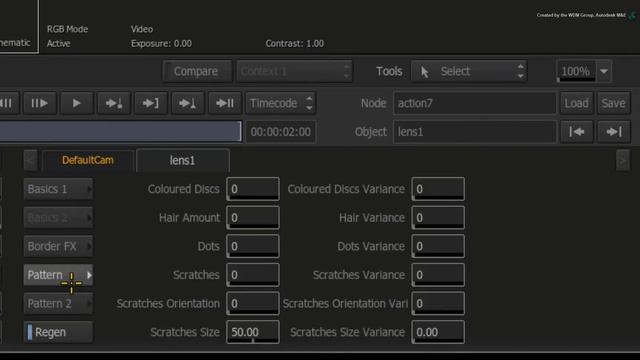Viewport: 640px width, 360px height.
Task: Click the previous object arrow button
Action: coord(577,132)
